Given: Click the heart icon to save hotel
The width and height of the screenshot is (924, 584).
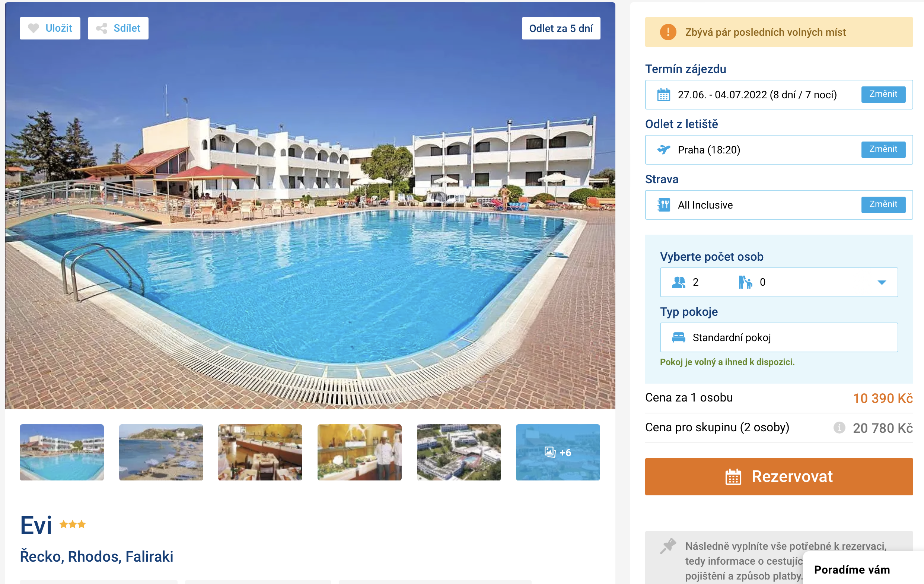Looking at the screenshot, I should (34, 28).
